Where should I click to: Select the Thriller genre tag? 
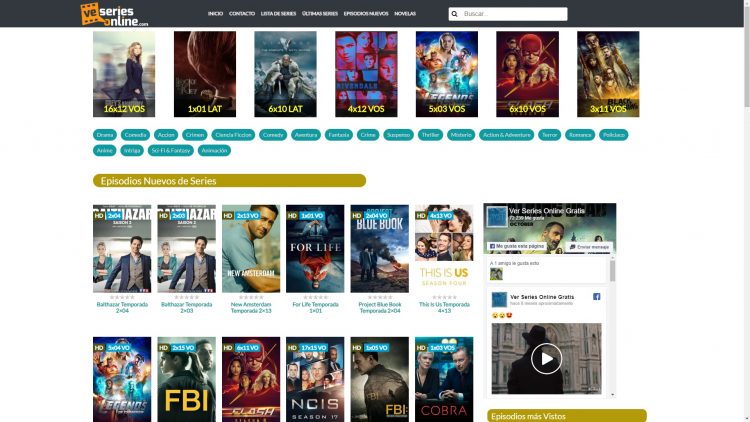coord(430,135)
